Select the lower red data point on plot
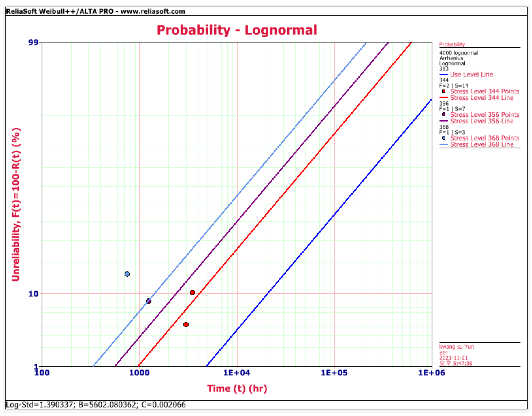The height and width of the screenshot is (416, 532). [186, 324]
